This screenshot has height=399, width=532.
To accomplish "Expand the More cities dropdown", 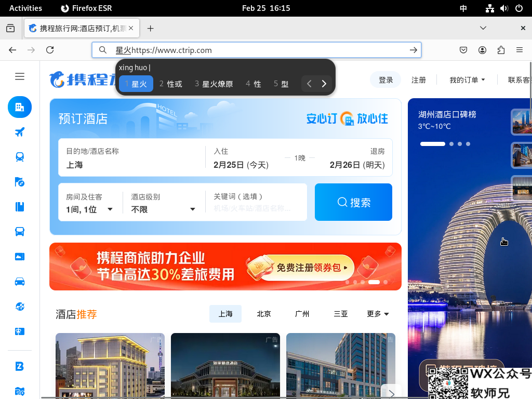I will coord(378,314).
